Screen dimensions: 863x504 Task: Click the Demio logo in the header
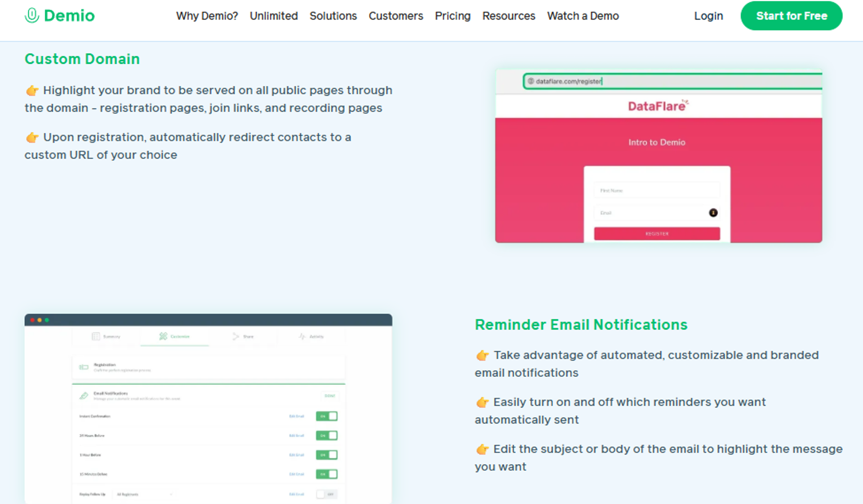(59, 16)
